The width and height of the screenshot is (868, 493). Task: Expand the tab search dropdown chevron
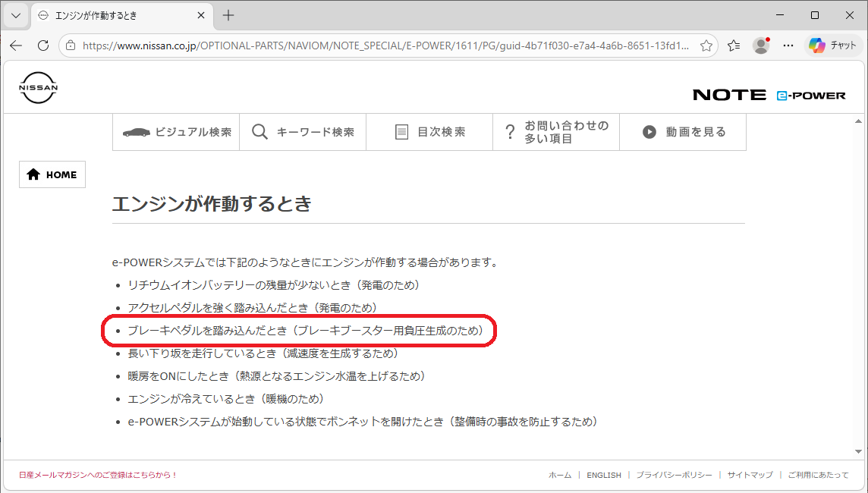coord(16,15)
